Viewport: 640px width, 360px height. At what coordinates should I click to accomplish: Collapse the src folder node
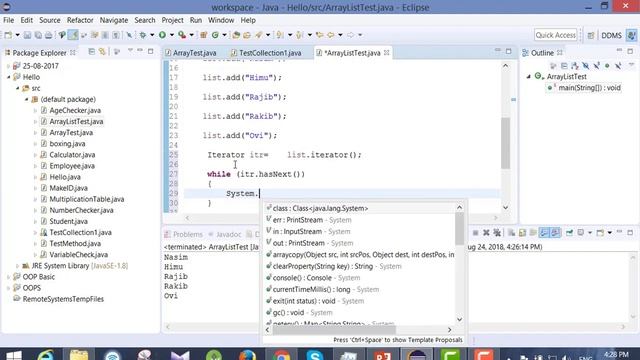[18, 88]
